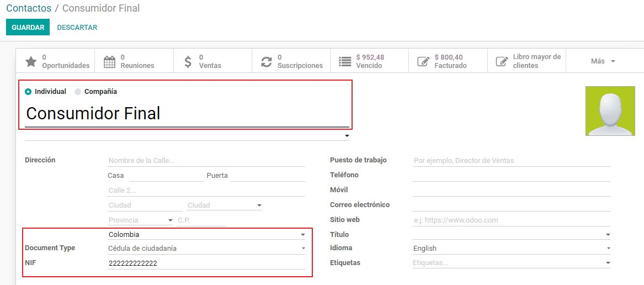Open the Document Type dropdown
The height and width of the screenshot is (285, 644).
point(206,249)
